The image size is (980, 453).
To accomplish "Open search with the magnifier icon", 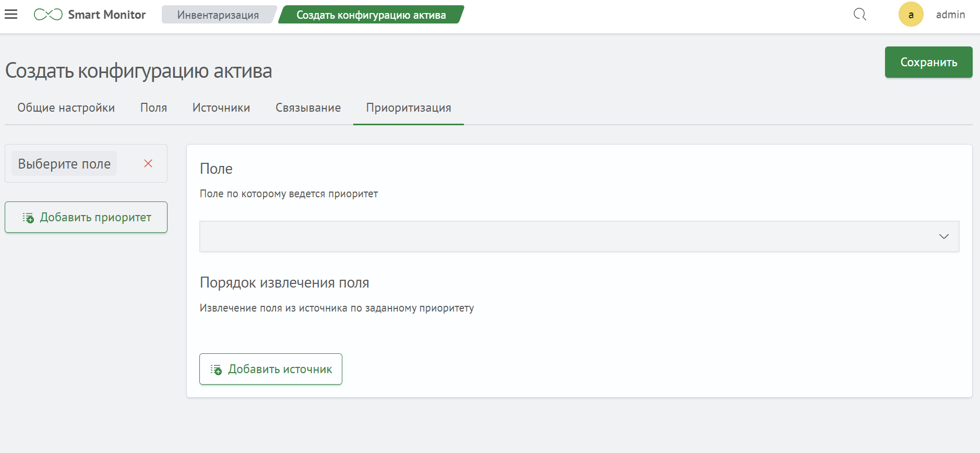I will [860, 15].
